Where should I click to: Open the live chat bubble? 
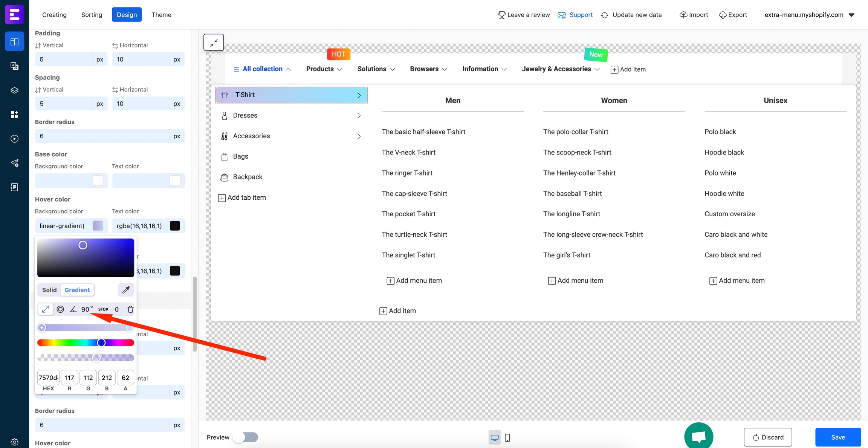698,437
